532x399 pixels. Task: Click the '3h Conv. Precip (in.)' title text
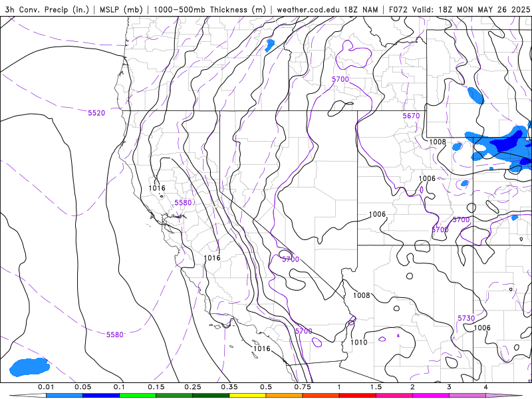click(47, 9)
